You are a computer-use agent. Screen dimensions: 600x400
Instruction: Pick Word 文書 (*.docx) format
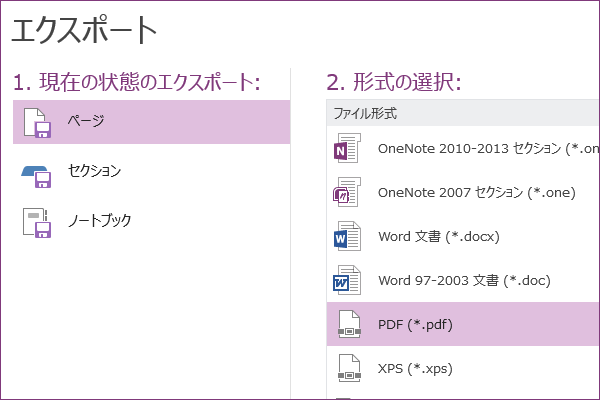463,236
